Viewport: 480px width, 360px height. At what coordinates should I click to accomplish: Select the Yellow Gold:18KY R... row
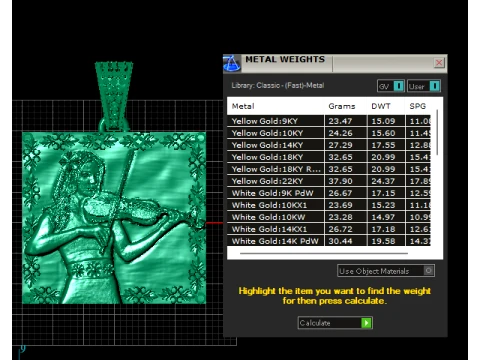click(329, 169)
